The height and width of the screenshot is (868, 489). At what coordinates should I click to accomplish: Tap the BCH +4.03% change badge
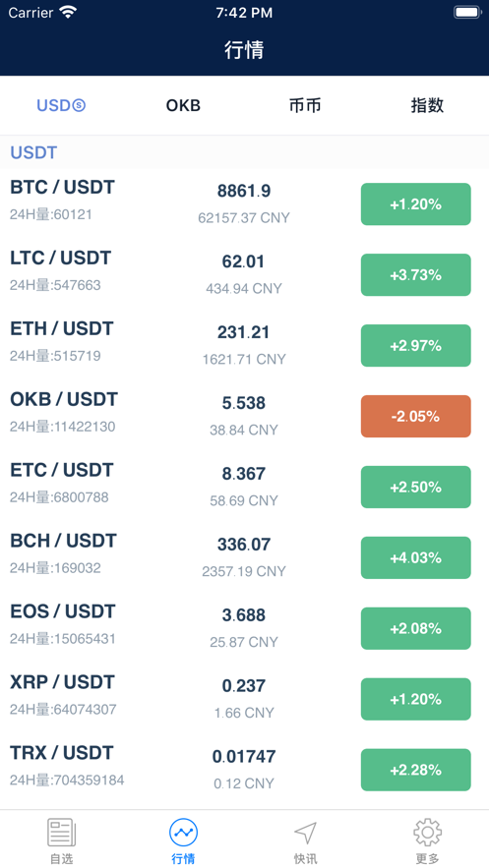tap(416, 557)
